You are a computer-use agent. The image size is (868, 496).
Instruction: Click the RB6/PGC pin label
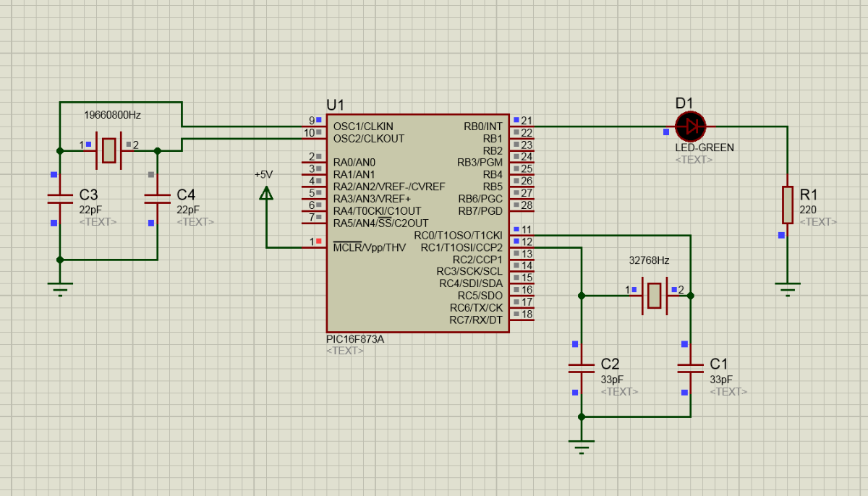(480, 199)
